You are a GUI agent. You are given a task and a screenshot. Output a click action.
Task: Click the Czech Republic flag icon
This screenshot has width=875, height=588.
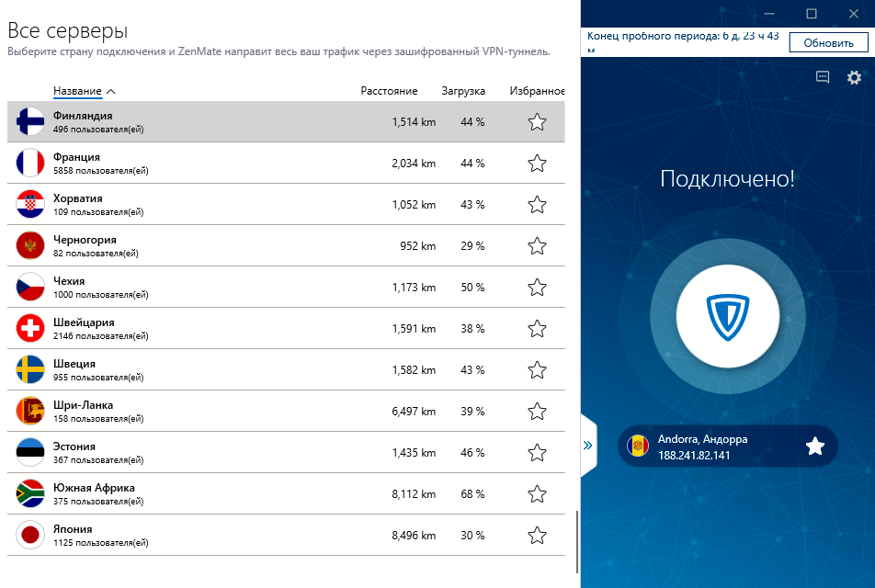click(x=30, y=287)
